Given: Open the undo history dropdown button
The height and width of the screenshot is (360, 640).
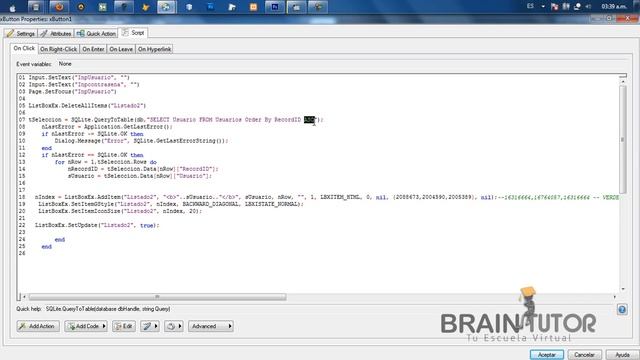Looking at the screenshot, I should point(173,326).
